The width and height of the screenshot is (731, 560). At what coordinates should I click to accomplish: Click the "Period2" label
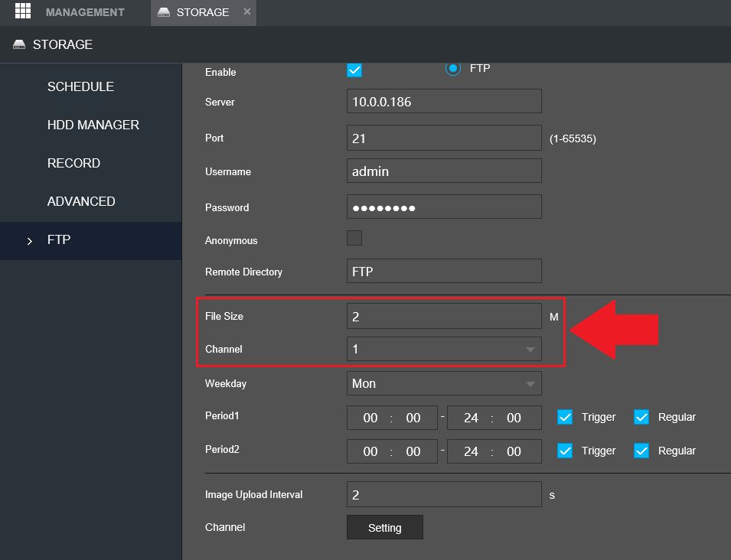tap(222, 449)
